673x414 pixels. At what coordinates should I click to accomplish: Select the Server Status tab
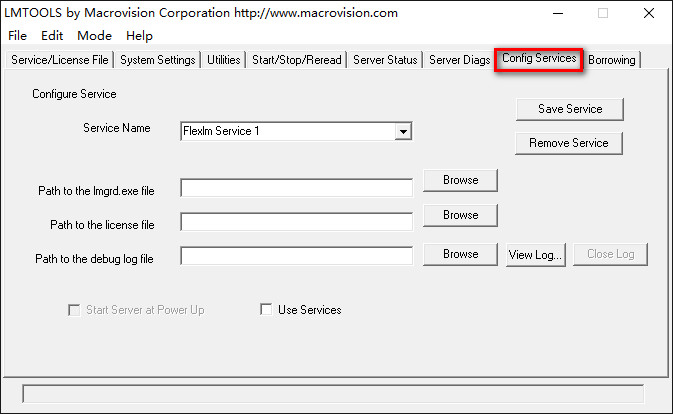click(385, 60)
